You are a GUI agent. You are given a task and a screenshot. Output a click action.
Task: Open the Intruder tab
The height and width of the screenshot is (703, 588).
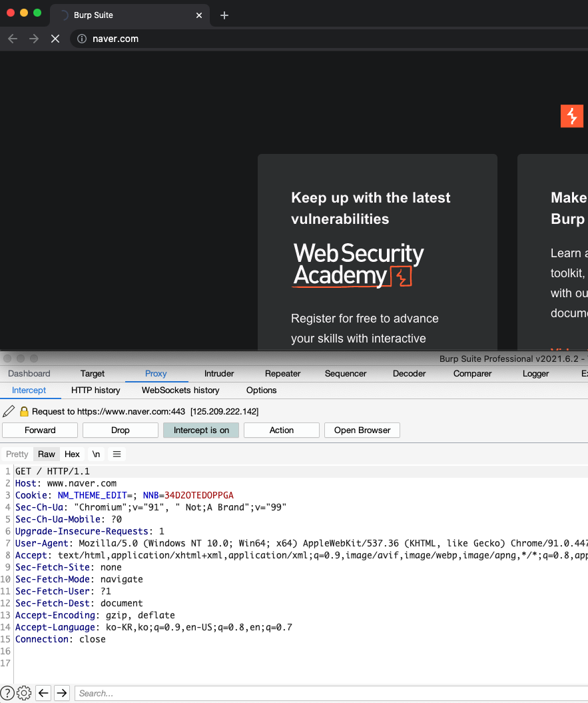pyautogui.click(x=219, y=373)
